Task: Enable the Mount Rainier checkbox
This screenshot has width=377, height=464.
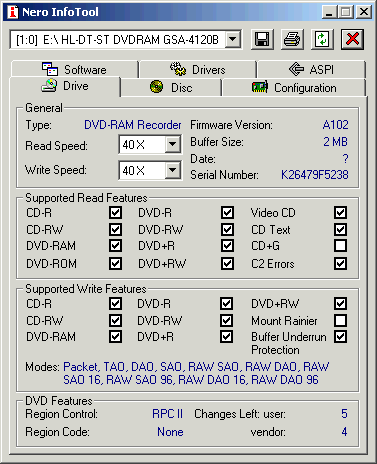Action: pos(340,321)
